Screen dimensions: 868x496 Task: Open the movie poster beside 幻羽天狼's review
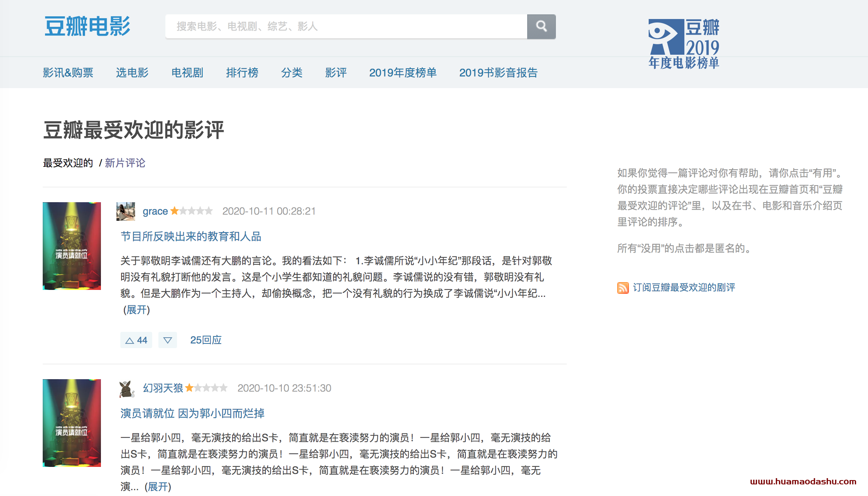(x=72, y=423)
